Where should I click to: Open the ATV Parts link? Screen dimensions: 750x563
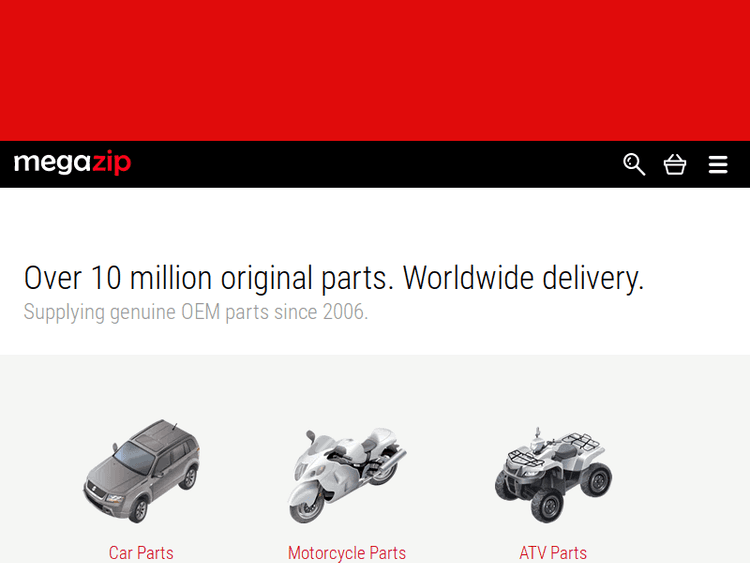pyautogui.click(x=553, y=553)
